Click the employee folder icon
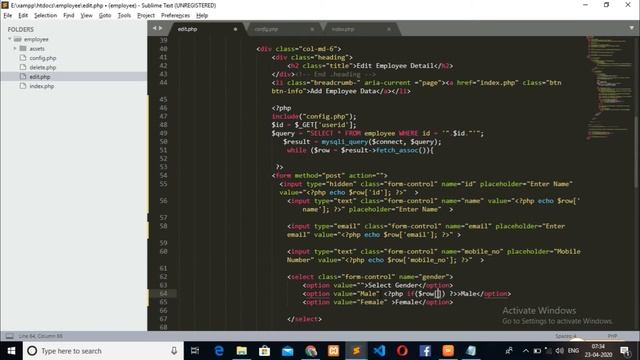This screenshot has width=640, height=360. 18,39
